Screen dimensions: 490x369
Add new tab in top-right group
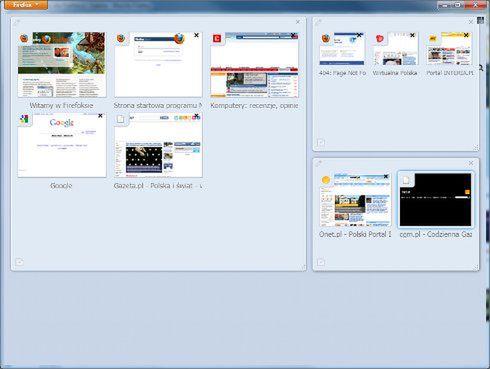321,143
